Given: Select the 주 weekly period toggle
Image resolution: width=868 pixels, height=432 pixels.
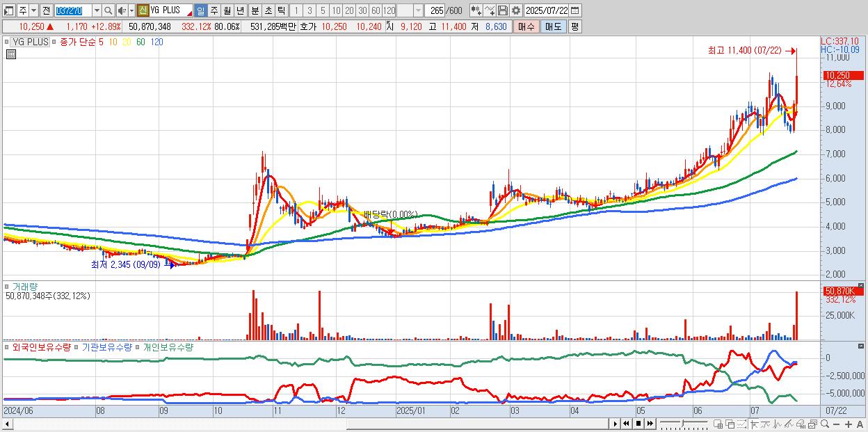Looking at the screenshot, I should pos(214,10).
